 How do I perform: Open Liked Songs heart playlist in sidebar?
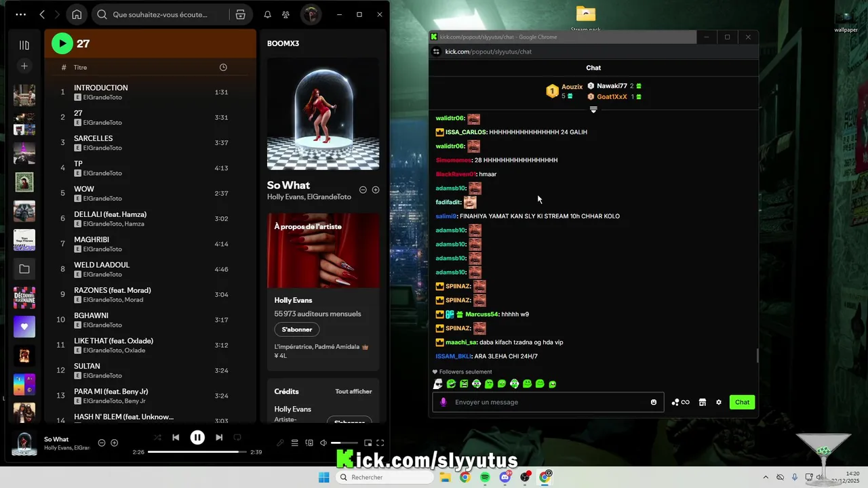[x=24, y=327]
